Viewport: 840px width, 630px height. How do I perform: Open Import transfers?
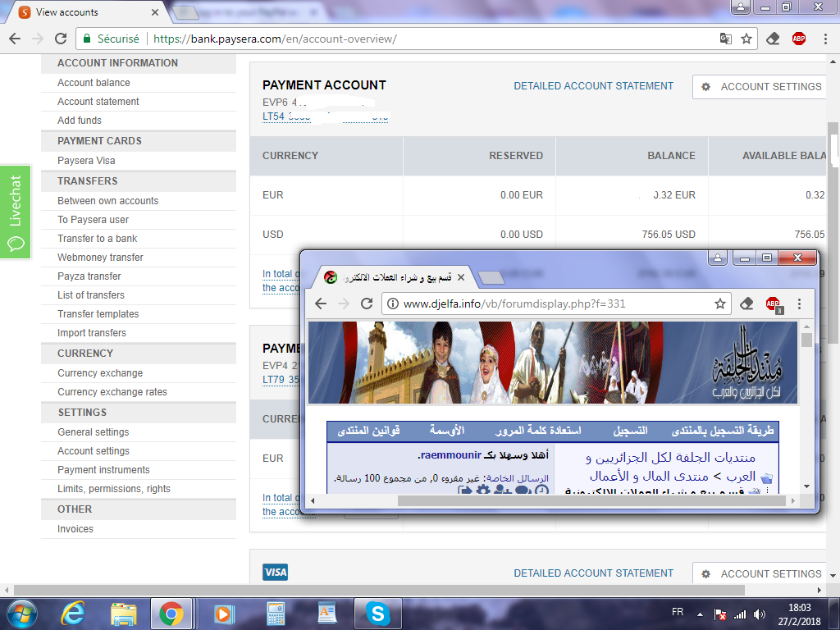pyautogui.click(x=92, y=332)
